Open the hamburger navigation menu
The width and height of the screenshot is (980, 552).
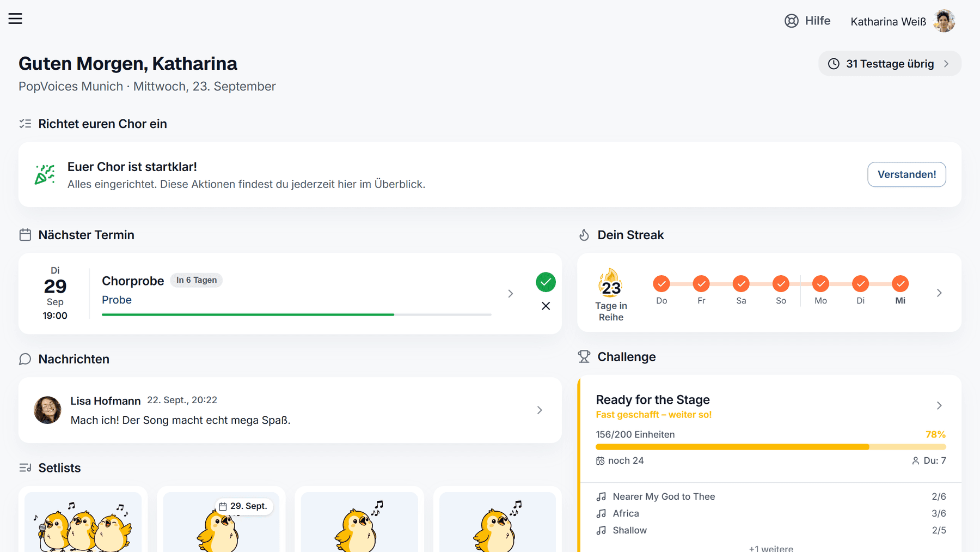[x=15, y=19]
